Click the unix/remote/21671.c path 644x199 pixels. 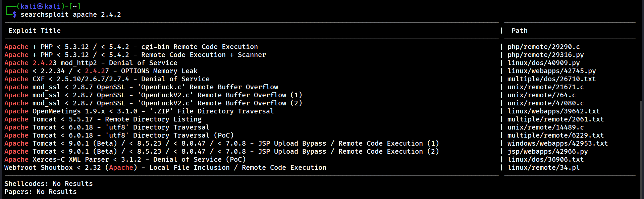[x=545, y=87]
